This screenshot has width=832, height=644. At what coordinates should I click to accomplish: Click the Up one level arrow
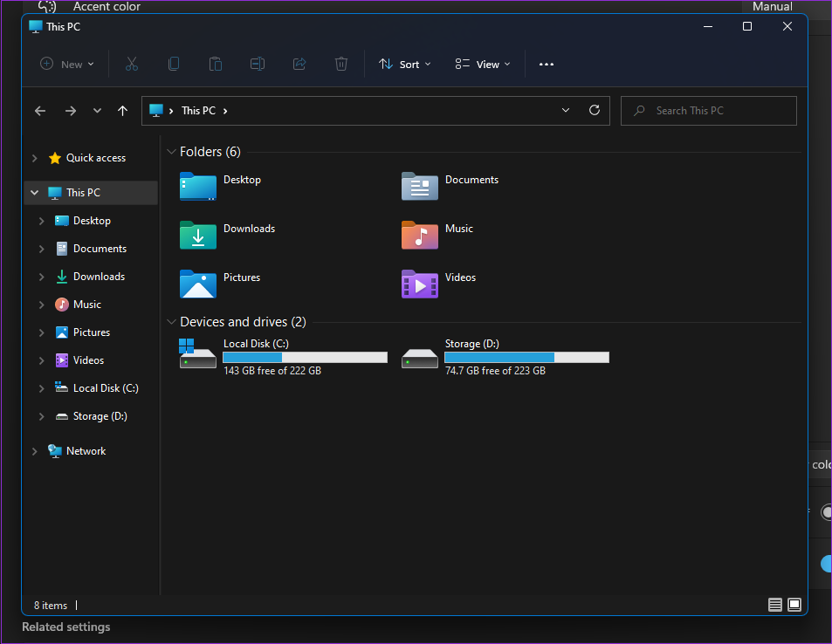click(x=122, y=111)
